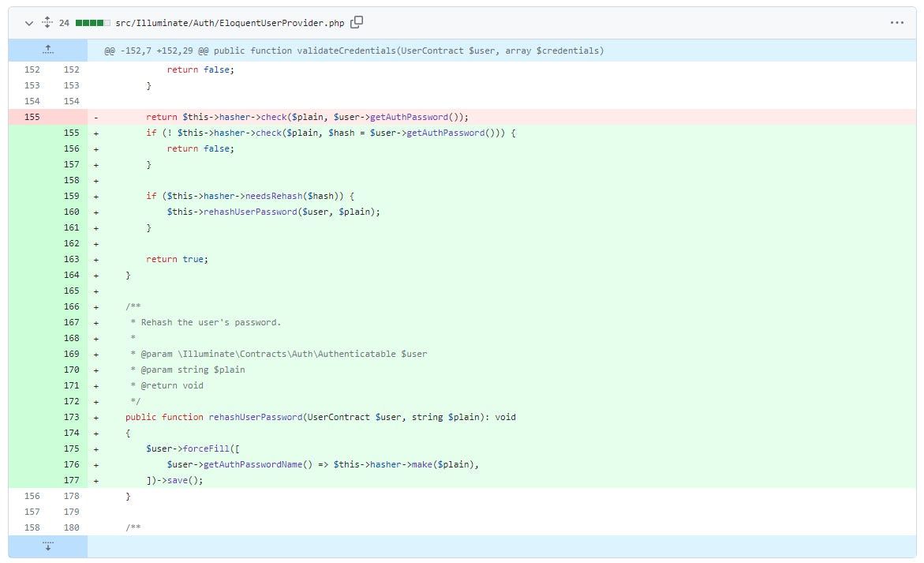The image size is (924, 563).
Task: Expand more context lines at the diff bottom
Action: tap(48, 546)
